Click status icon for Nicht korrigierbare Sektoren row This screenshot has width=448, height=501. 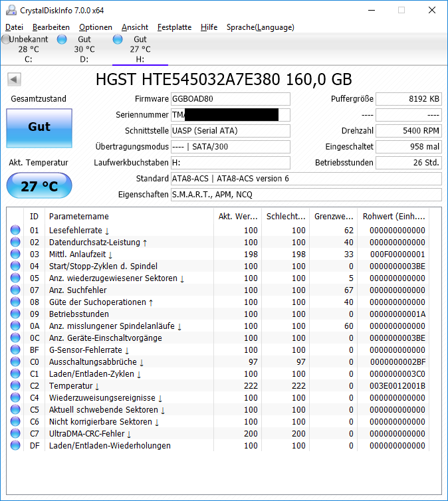coord(15,421)
